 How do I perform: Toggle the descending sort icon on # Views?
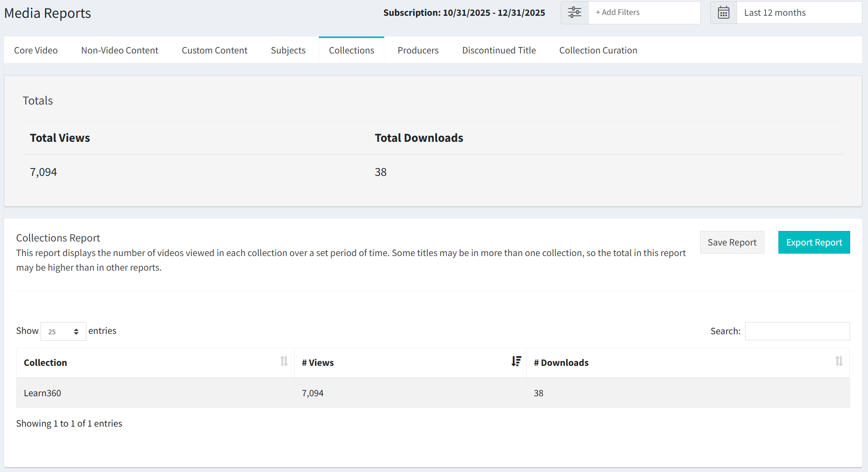(516, 362)
